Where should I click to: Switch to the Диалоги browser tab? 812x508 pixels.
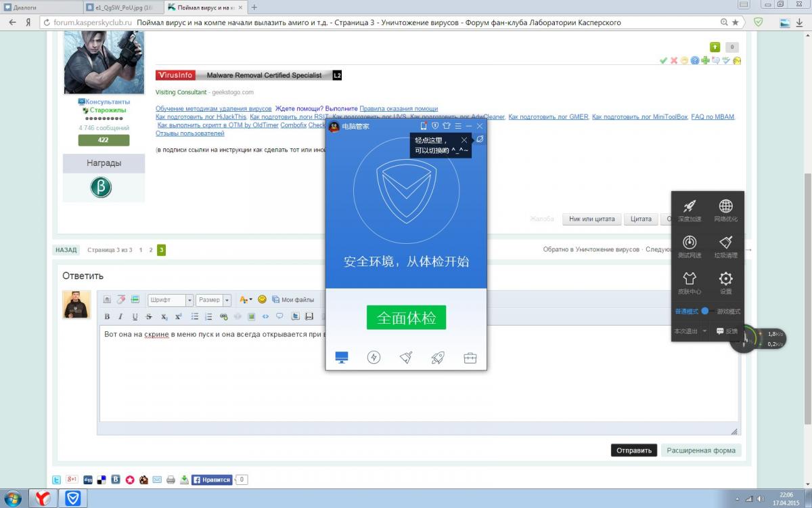point(41,7)
